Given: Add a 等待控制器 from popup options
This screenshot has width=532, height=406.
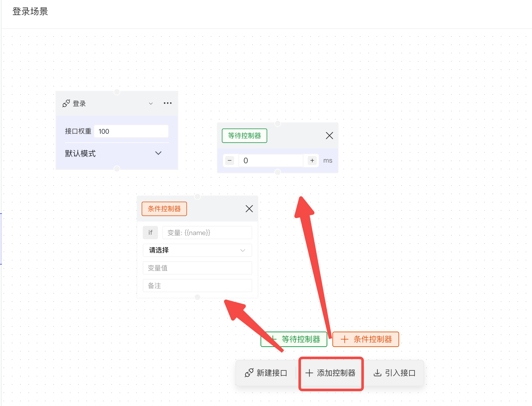Looking at the screenshot, I should click(x=294, y=339).
